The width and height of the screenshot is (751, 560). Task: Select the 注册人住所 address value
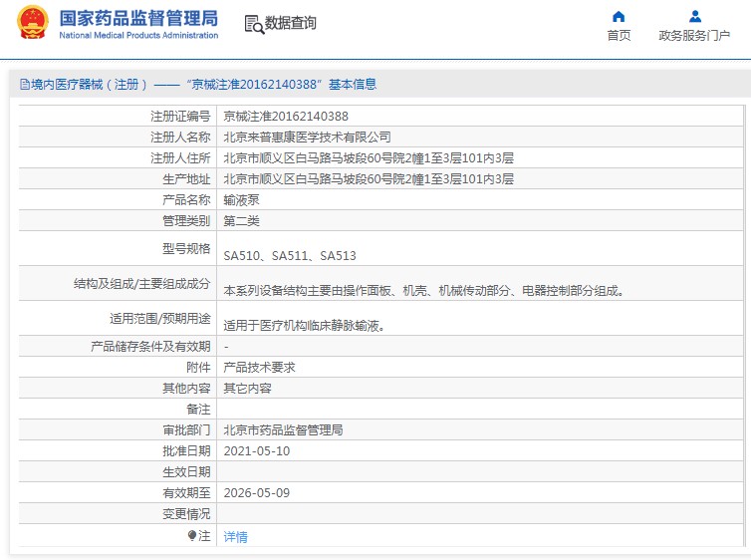pos(369,158)
